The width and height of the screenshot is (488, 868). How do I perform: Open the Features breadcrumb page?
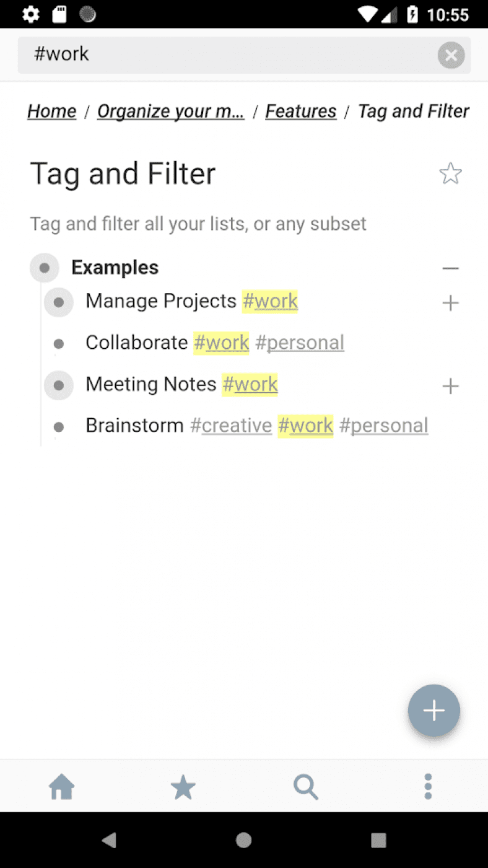tap(301, 111)
